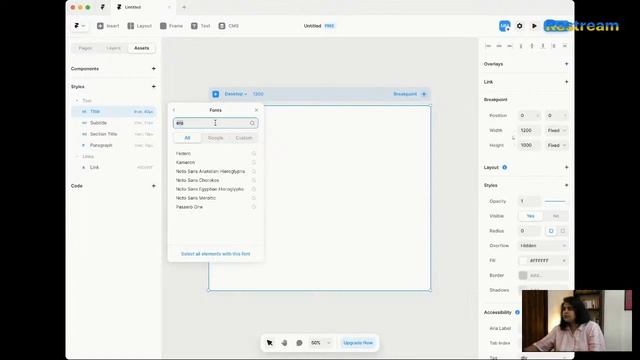Open the CMS tool in toolbar
Viewport: 640px width, 360px height.
(228, 26)
